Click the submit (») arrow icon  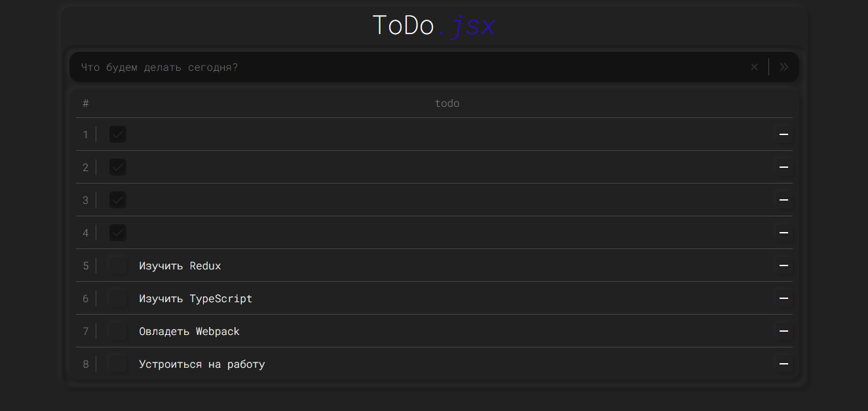click(784, 66)
